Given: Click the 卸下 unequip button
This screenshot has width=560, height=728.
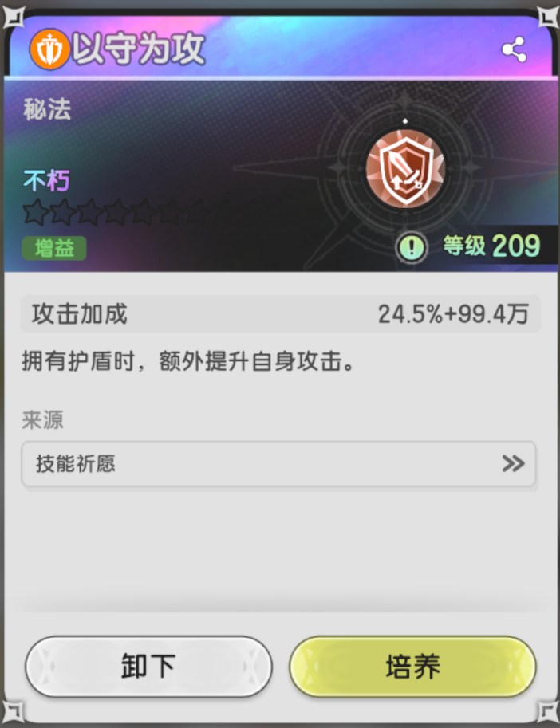Looking at the screenshot, I should (x=148, y=667).
